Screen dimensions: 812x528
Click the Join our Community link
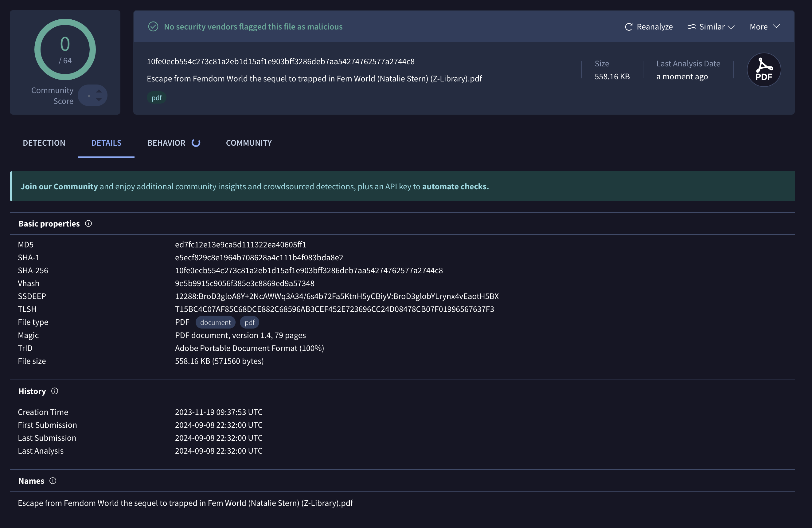tap(59, 187)
